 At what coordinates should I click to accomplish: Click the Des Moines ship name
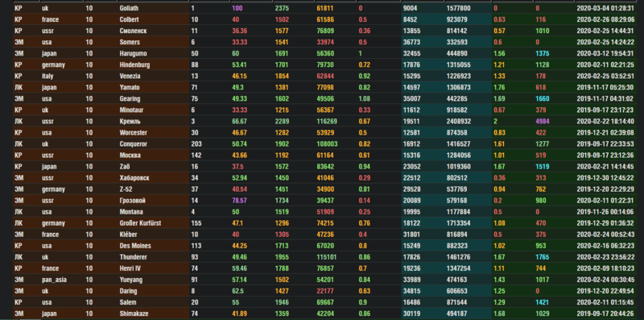tap(135, 246)
